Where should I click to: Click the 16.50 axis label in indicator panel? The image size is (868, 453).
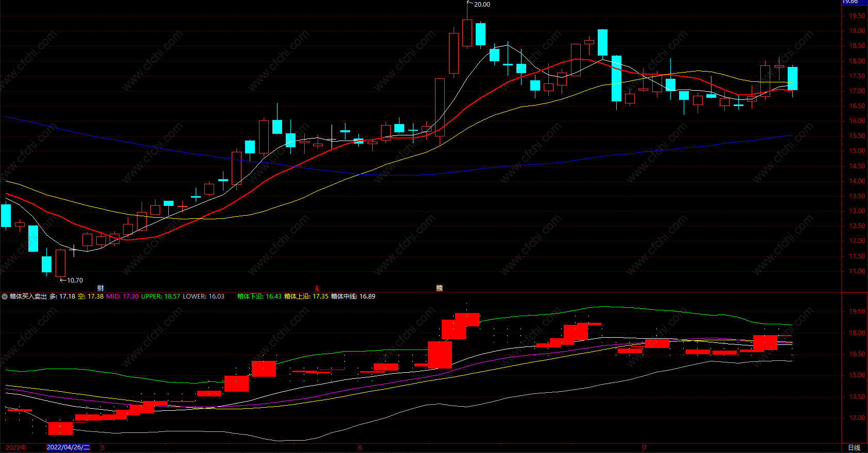857,354
